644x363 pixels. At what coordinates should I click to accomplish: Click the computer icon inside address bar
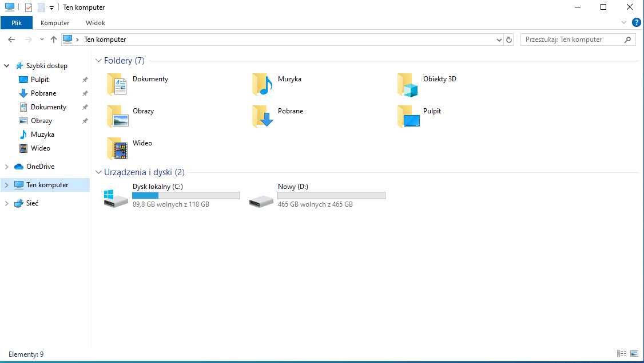tap(67, 39)
